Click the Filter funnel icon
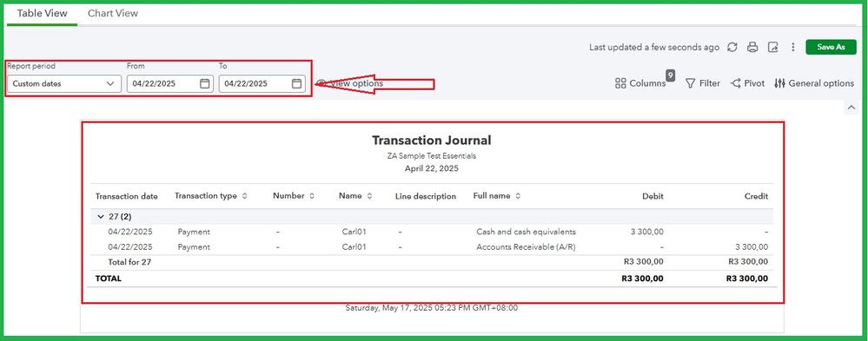The height and width of the screenshot is (341, 868). pyautogui.click(x=690, y=83)
